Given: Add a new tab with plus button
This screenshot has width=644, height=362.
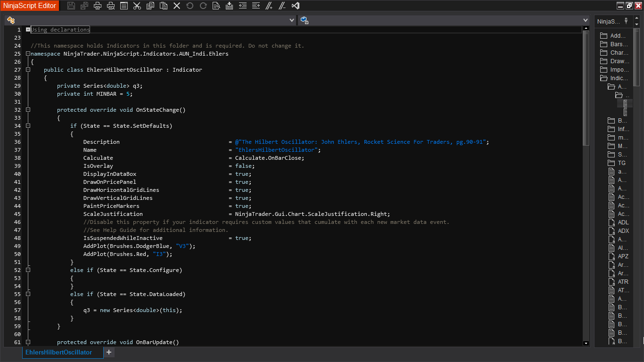Looking at the screenshot, I should point(109,352).
